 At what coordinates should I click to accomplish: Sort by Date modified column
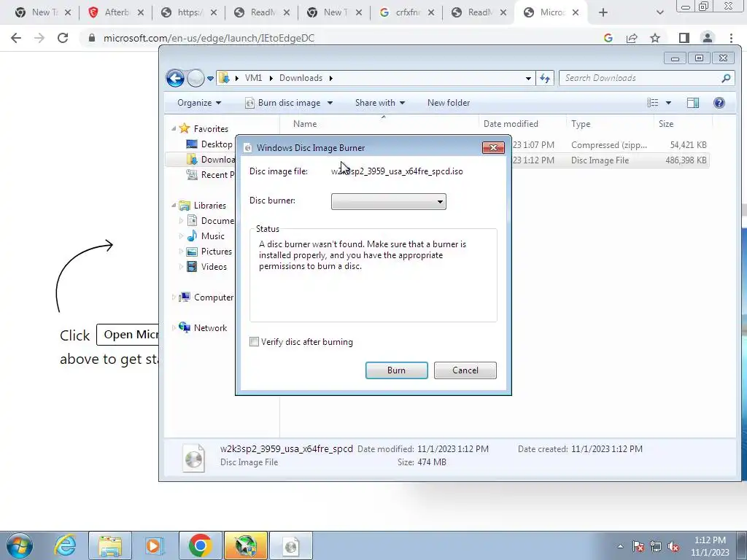[x=511, y=124]
